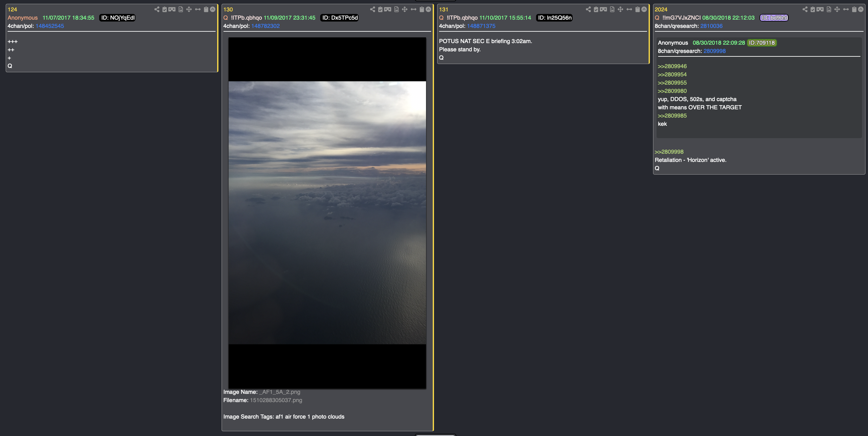Click post number 2024

[661, 10]
